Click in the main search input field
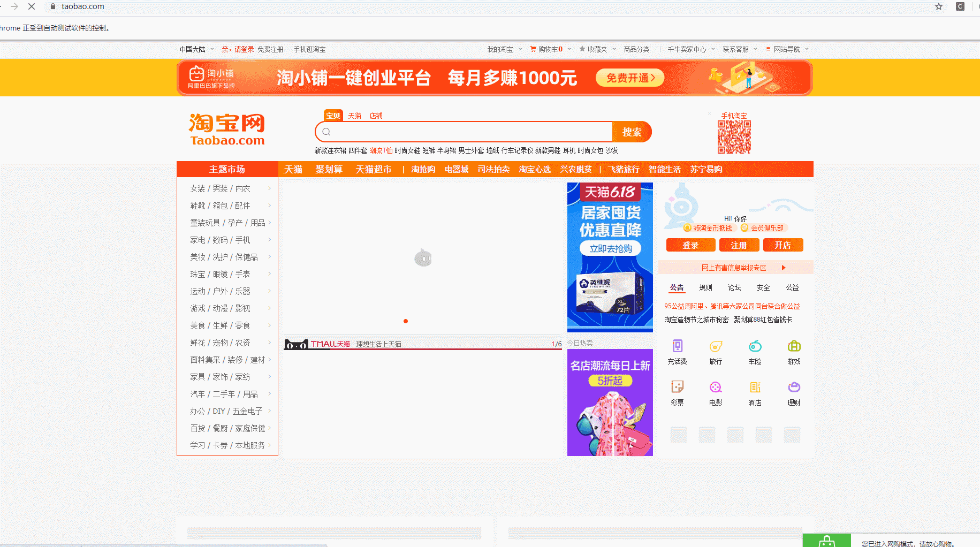980x547 pixels. point(464,132)
